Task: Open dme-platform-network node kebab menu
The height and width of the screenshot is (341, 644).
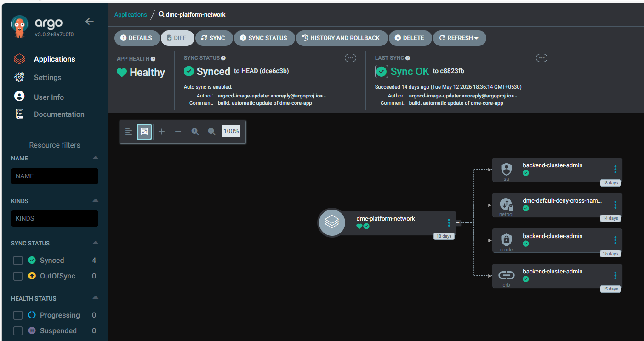Action: (449, 223)
